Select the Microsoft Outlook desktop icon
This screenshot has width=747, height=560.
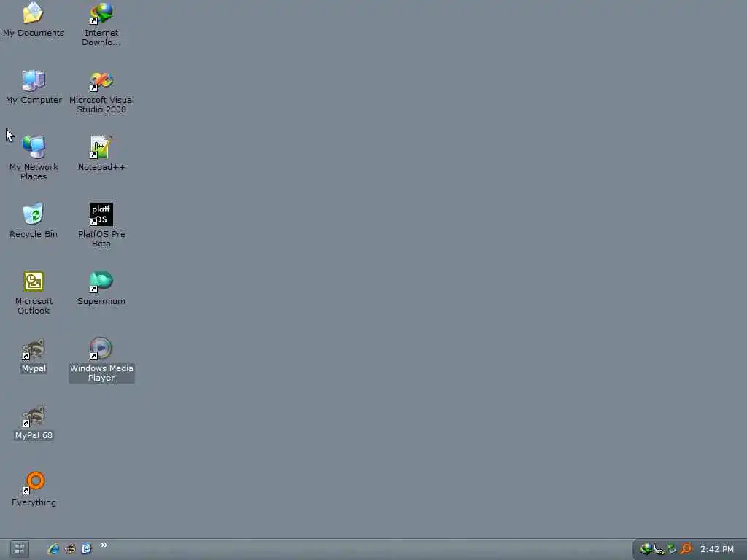(x=34, y=293)
